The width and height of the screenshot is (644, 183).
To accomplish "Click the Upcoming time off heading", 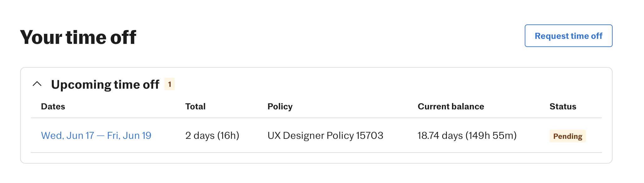I will coord(105,85).
